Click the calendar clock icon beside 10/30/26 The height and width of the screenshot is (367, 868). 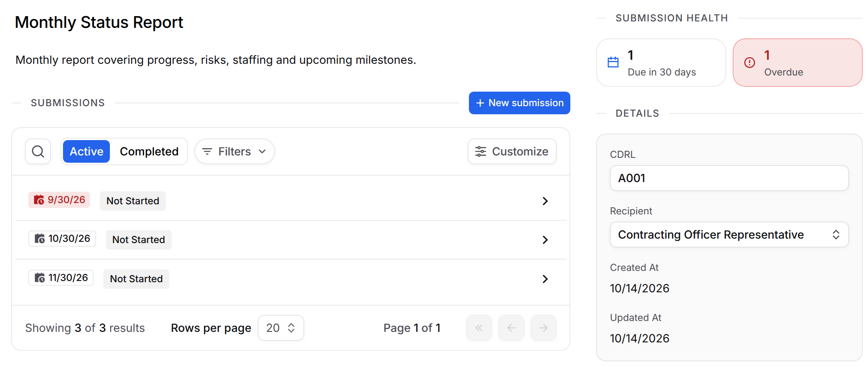coord(40,239)
